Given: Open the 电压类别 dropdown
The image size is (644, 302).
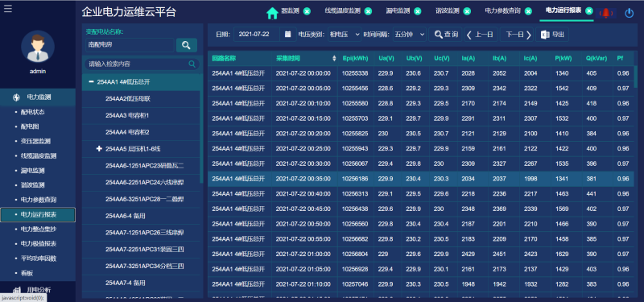Looking at the screenshot, I should (345, 35).
